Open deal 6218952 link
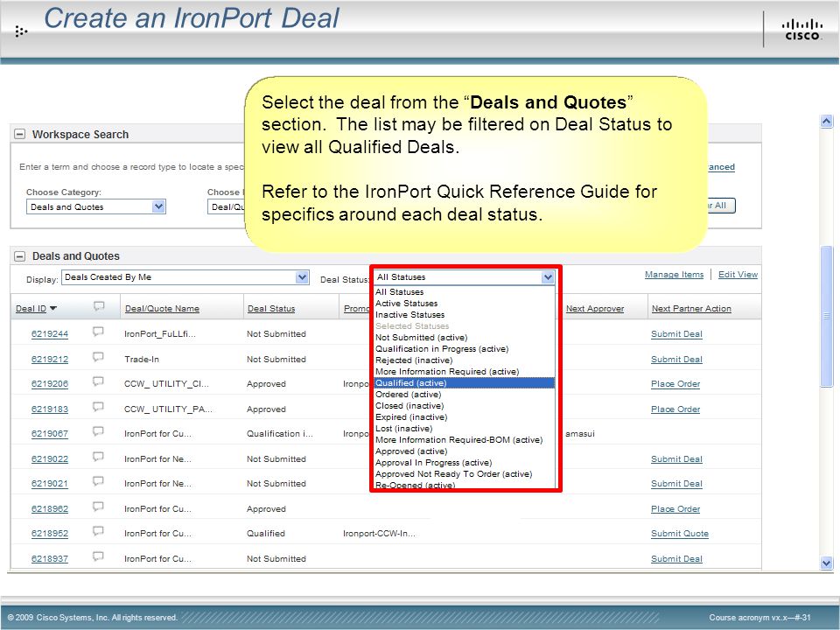This screenshot has width=840, height=630. [x=50, y=533]
